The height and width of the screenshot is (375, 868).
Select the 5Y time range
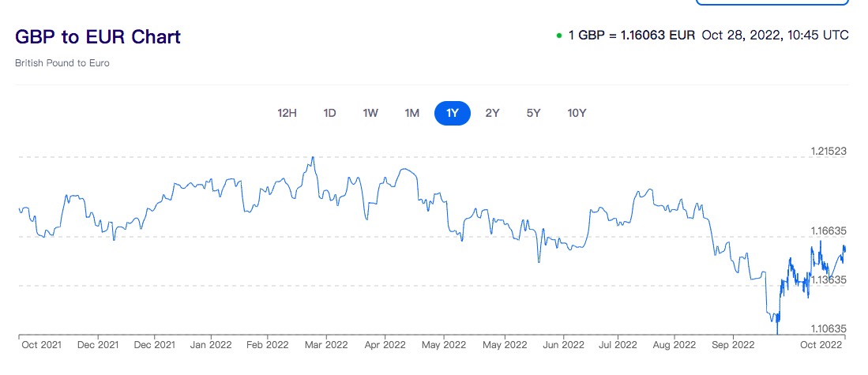tap(533, 113)
